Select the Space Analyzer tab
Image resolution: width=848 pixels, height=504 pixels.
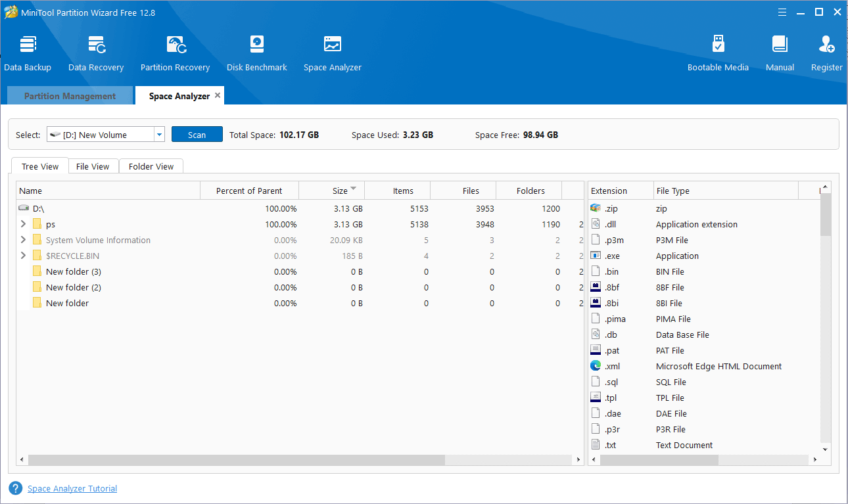tap(179, 96)
